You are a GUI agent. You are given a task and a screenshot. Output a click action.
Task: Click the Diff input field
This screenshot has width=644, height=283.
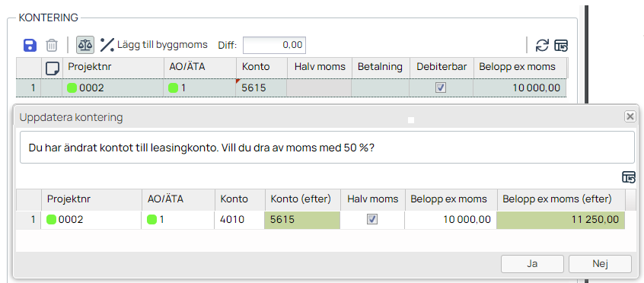click(274, 45)
